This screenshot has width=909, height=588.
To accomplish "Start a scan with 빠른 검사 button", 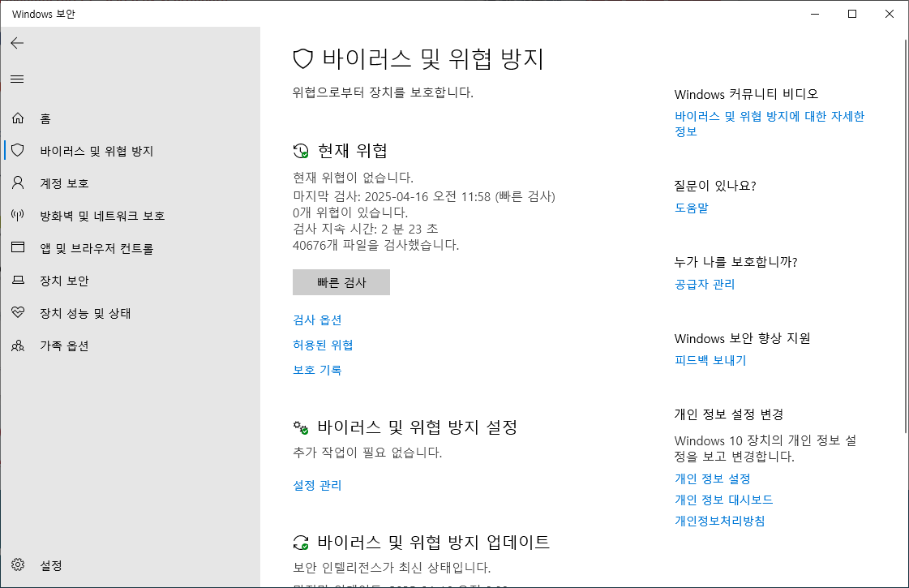I will pyautogui.click(x=341, y=282).
